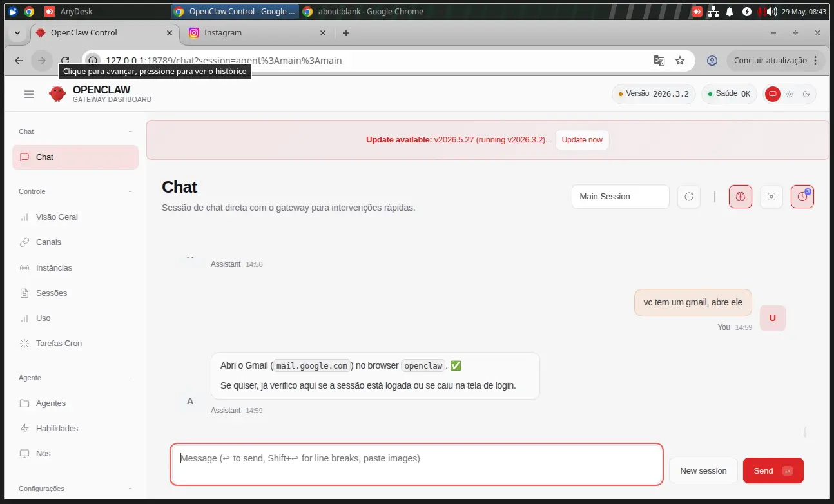834x504 pixels.
Task: Open the system application menu icon
Action: click(x=12, y=11)
